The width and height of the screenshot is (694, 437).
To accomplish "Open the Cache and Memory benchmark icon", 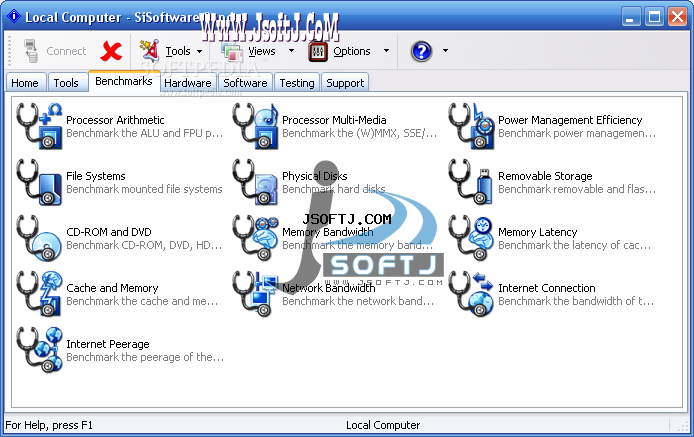I will [39, 294].
